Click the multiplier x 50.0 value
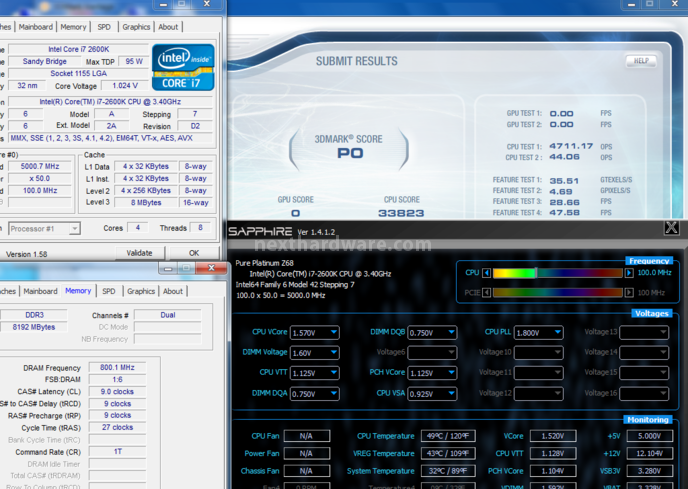 coord(40,179)
